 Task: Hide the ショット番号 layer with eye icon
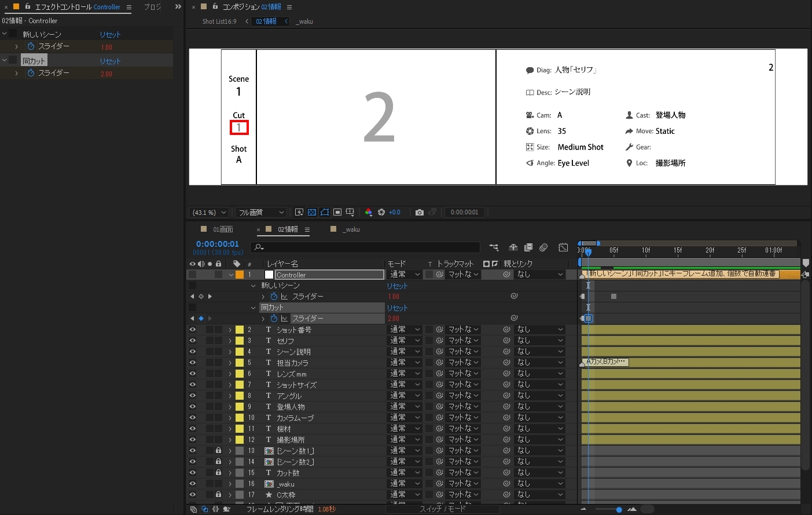pos(192,330)
